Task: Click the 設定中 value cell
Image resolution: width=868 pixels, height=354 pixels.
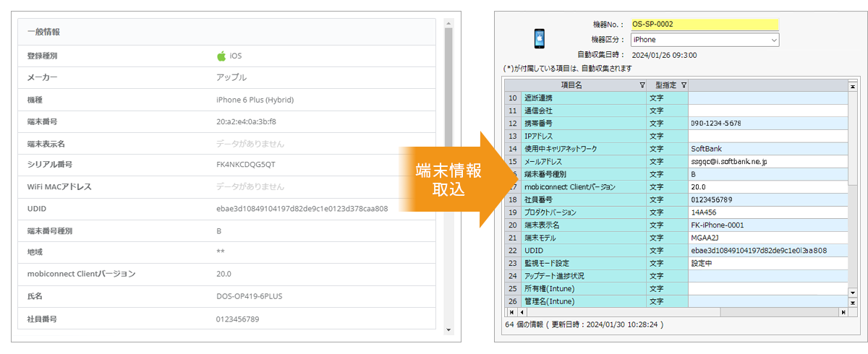Action: (x=767, y=263)
